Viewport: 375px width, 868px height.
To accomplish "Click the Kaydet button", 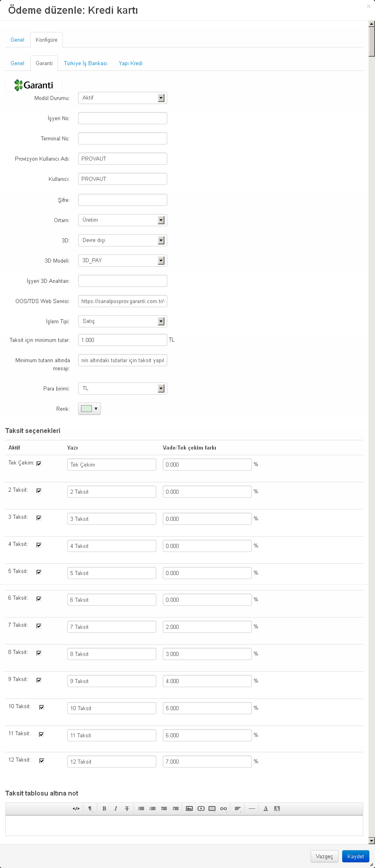I will (x=356, y=856).
